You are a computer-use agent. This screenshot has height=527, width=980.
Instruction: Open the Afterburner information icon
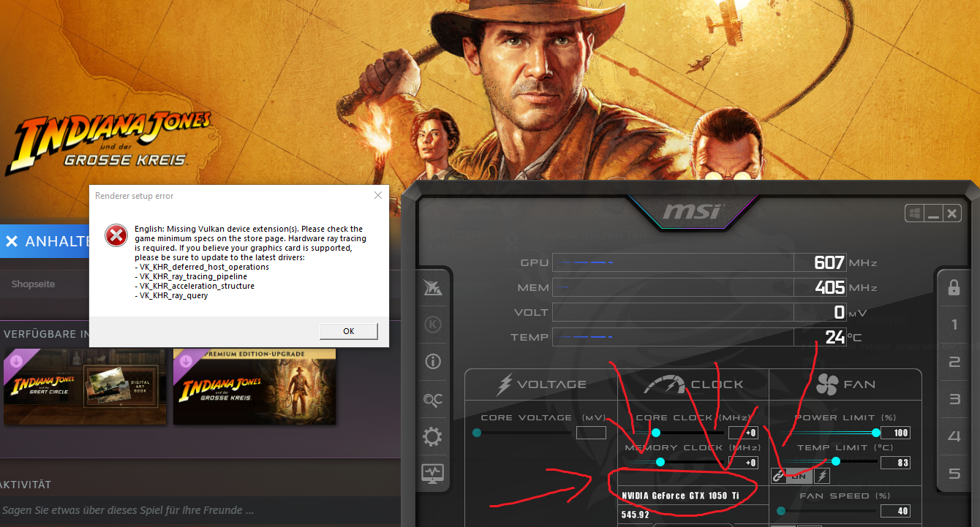tap(432, 362)
